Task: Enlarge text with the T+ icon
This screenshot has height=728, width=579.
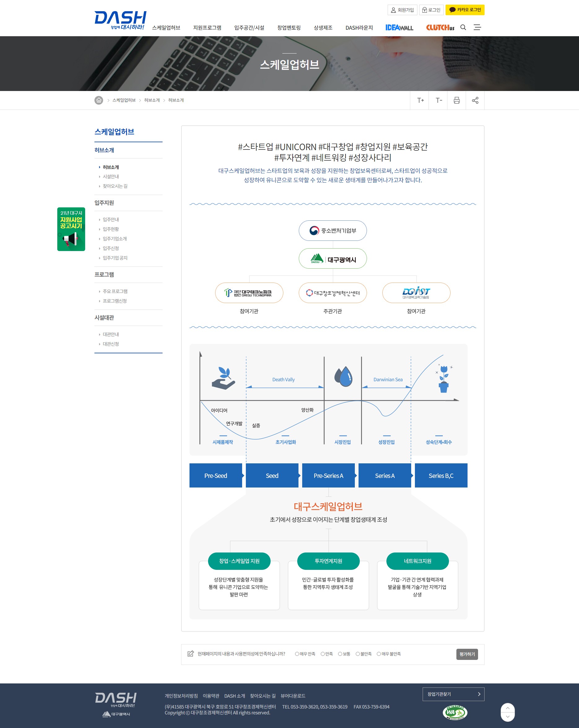Action: [420, 100]
